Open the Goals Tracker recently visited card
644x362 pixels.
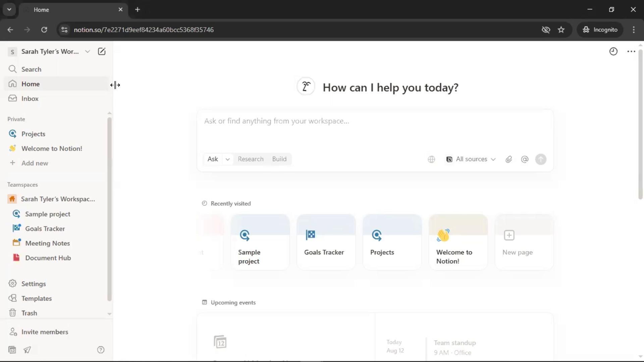[x=326, y=242]
